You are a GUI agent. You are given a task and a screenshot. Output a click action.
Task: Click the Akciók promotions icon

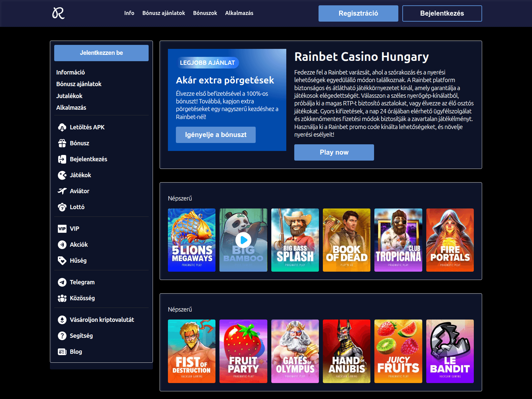(62, 245)
